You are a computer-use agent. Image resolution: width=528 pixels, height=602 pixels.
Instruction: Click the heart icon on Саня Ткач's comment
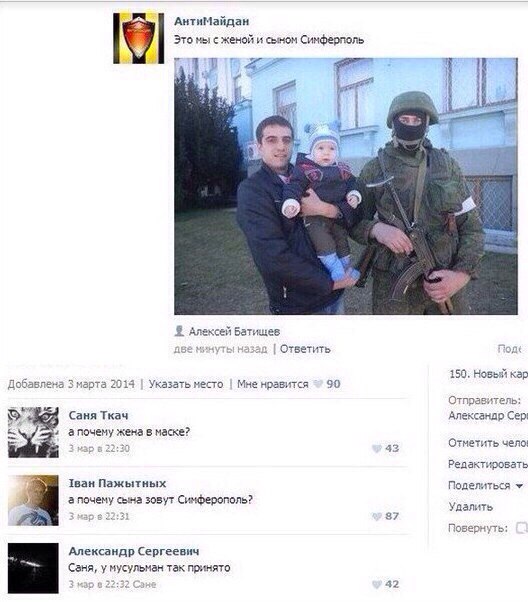coord(377,448)
